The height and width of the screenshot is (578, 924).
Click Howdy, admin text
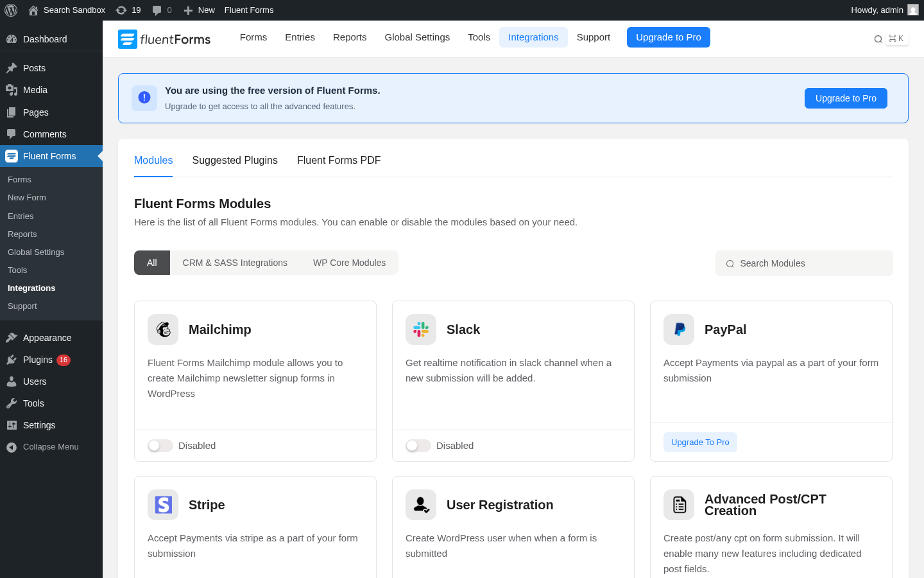pyautogui.click(x=877, y=10)
